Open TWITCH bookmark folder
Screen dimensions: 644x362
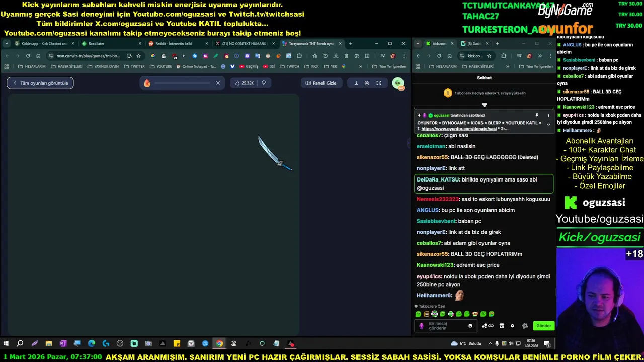pyautogui.click(x=289, y=66)
